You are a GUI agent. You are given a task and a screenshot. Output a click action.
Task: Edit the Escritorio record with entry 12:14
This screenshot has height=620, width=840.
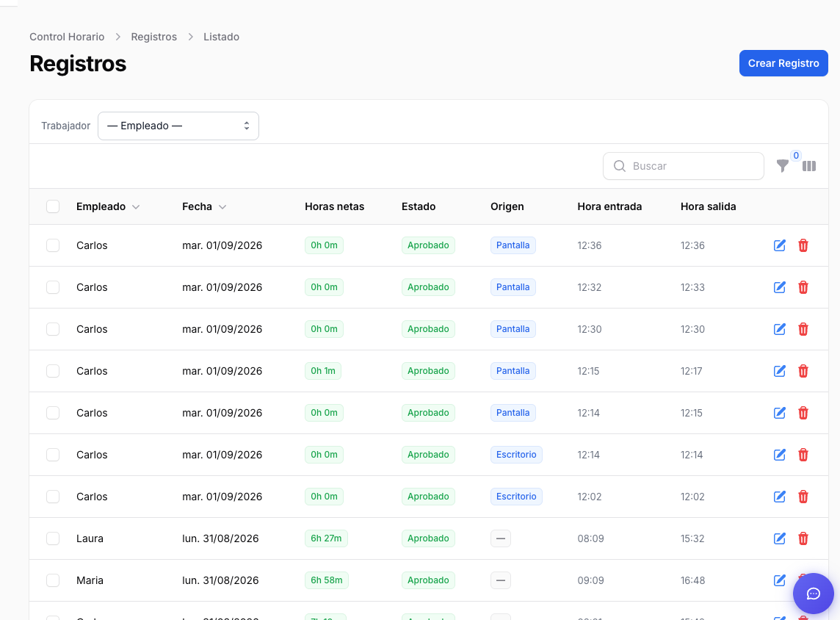coord(780,455)
